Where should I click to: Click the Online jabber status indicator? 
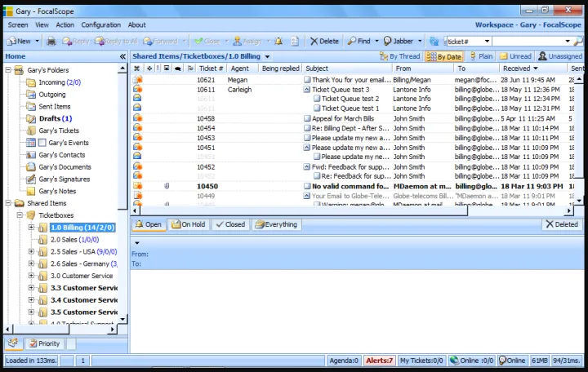[512, 361]
